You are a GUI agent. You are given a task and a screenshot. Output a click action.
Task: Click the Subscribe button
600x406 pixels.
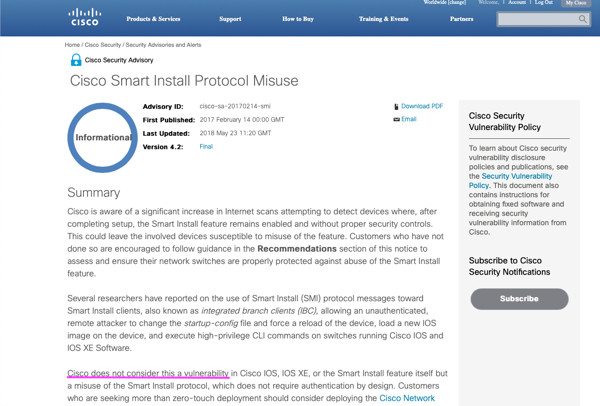[x=519, y=299]
